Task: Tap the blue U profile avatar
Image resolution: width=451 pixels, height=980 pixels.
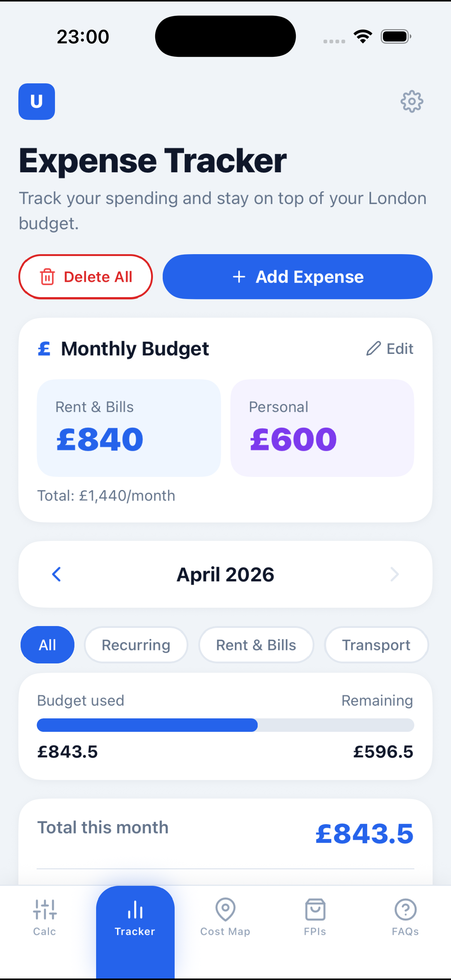Action: click(x=37, y=102)
